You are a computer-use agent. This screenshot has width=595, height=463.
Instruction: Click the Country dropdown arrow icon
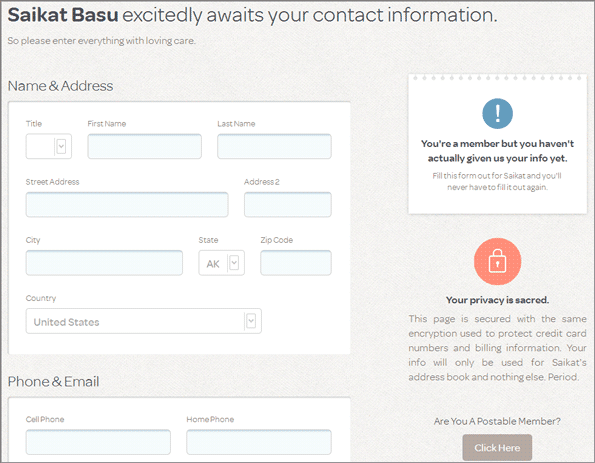(x=251, y=321)
